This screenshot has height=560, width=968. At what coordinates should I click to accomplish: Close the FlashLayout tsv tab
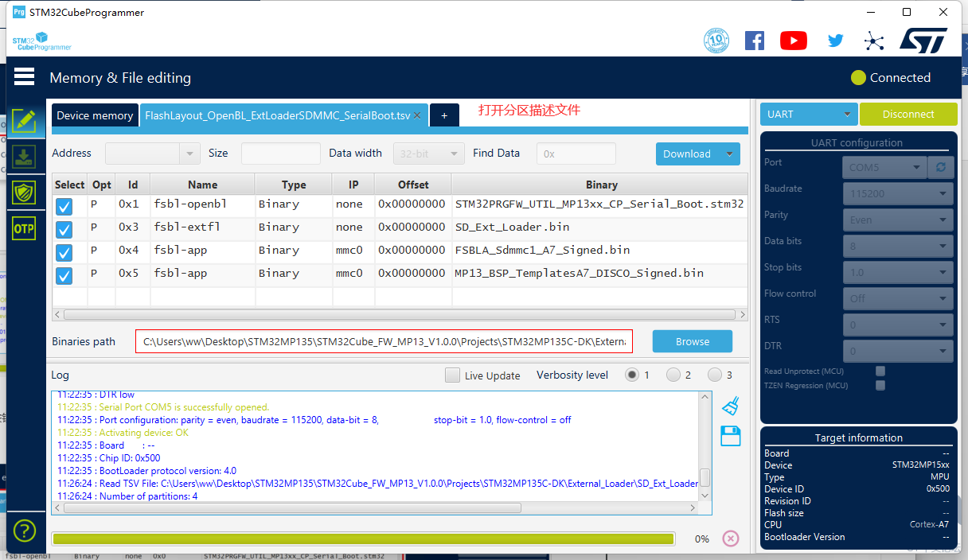(417, 115)
